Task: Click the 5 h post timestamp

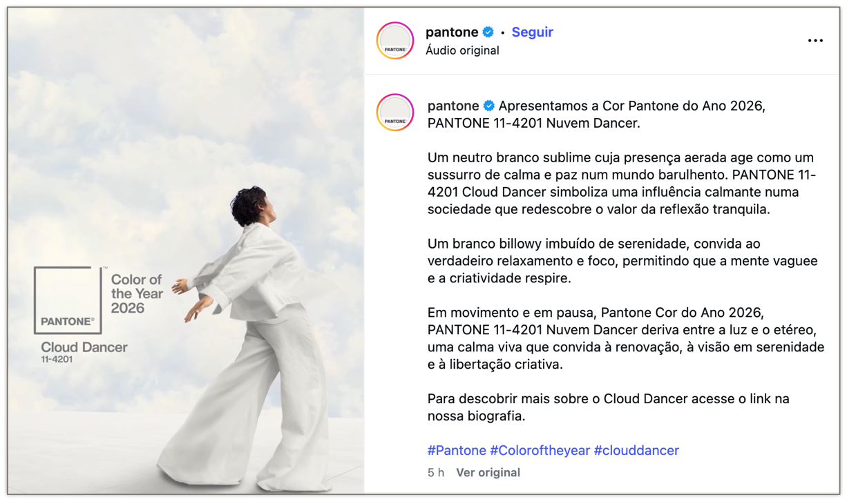Action: 435,473
